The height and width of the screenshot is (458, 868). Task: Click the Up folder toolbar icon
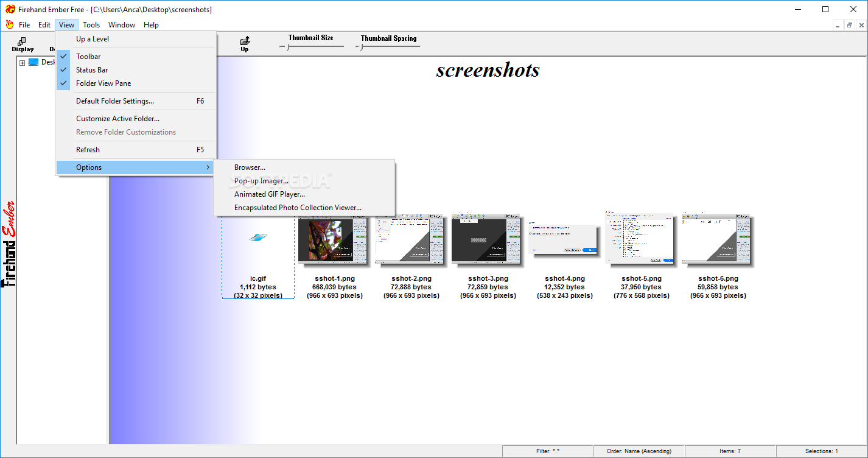(245, 44)
